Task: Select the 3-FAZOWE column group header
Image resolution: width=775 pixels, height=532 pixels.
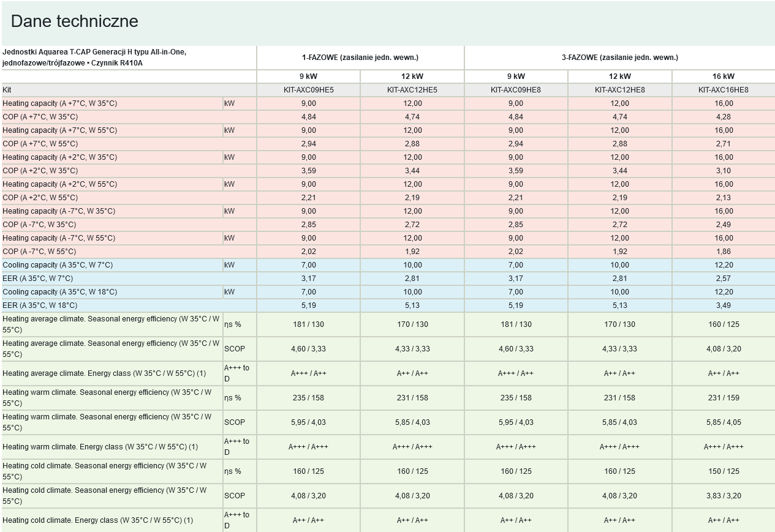Action: tap(619, 58)
